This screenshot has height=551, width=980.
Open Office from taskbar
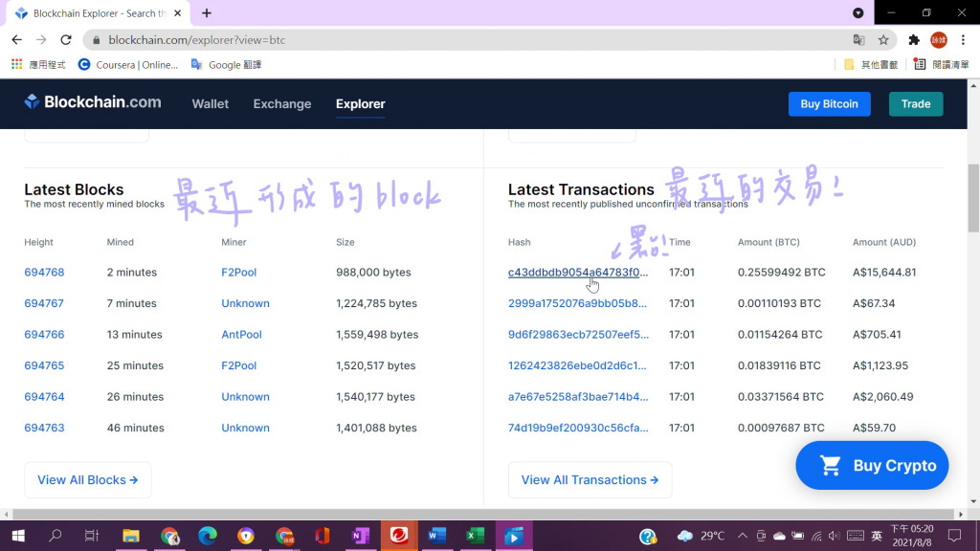coord(323,536)
